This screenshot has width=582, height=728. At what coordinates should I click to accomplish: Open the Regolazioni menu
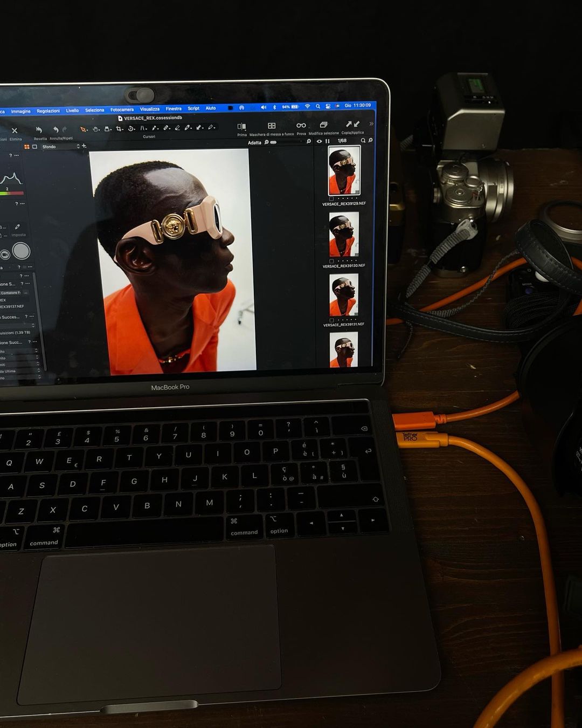[48, 111]
